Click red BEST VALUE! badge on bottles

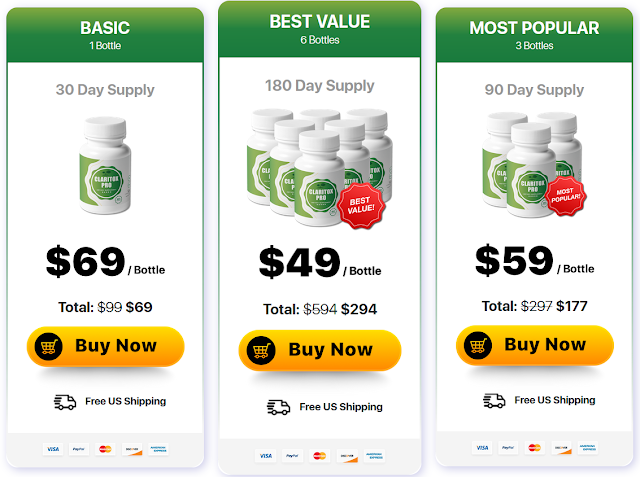pyautogui.click(x=361, y=205)
